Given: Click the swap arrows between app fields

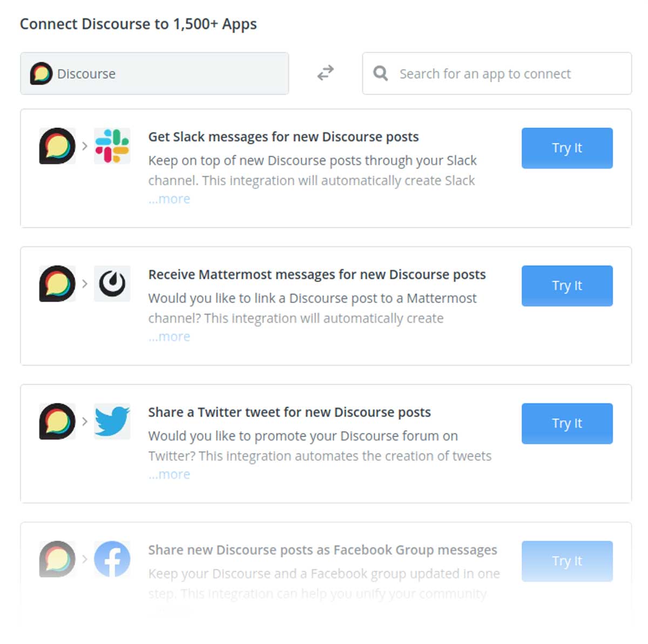Looking at the screenshot, I should [x=325, y=73].
